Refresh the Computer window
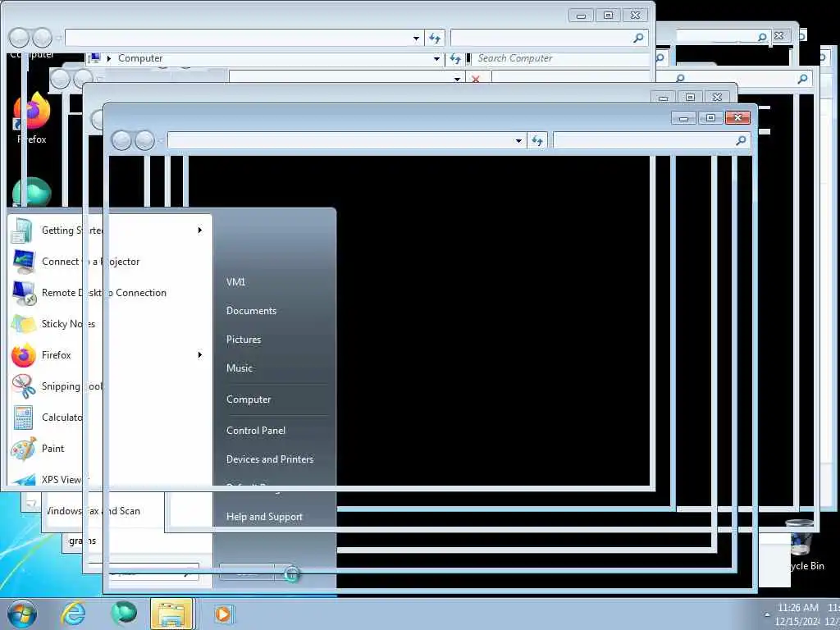 click(455, 59)
